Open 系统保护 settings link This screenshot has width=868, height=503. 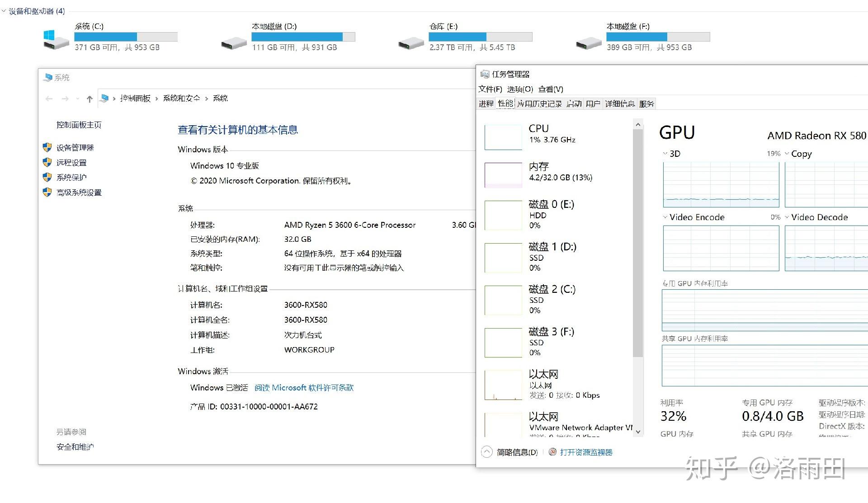tap(71, 177)
